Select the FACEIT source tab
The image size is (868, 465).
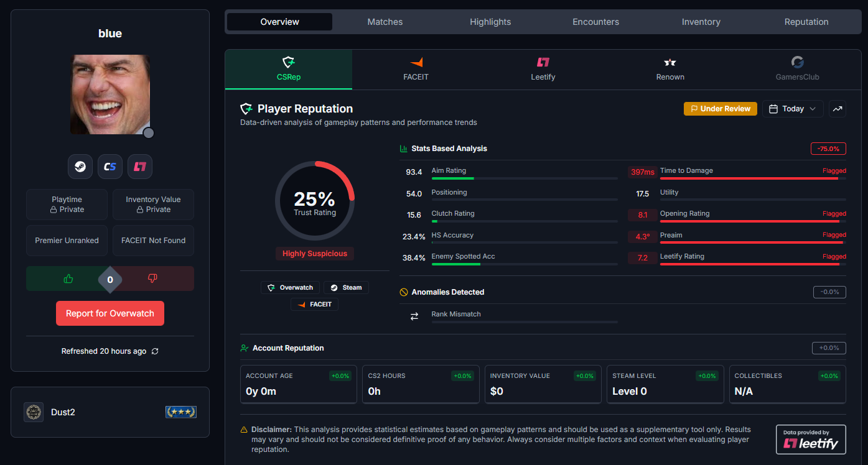tap(416, 70)
